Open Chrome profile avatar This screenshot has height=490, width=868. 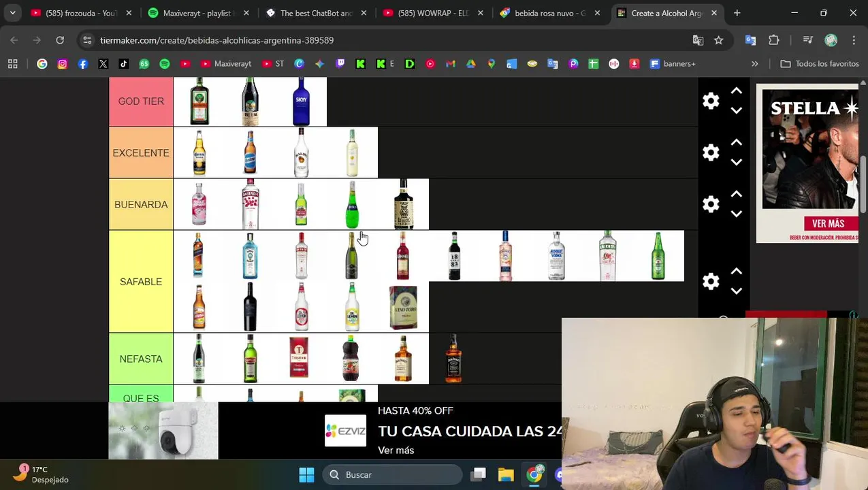(831, 40)
